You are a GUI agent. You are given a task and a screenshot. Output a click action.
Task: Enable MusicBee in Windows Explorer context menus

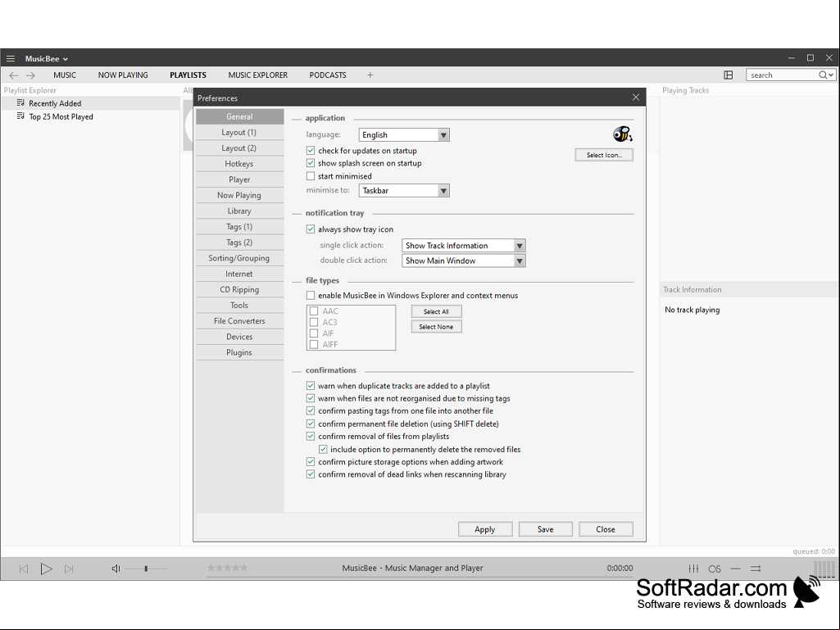(x=310, y=295)
